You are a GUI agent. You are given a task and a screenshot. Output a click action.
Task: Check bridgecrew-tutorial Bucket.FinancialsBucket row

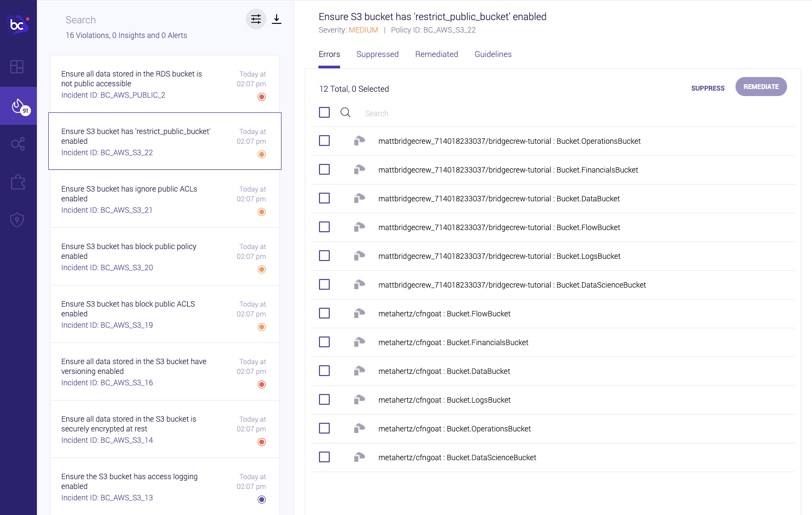tap(324, 169)
